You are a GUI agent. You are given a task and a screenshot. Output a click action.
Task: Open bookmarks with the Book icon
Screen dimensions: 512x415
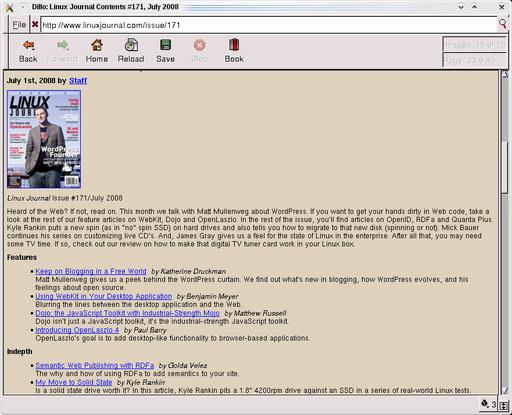click(234, 45)
